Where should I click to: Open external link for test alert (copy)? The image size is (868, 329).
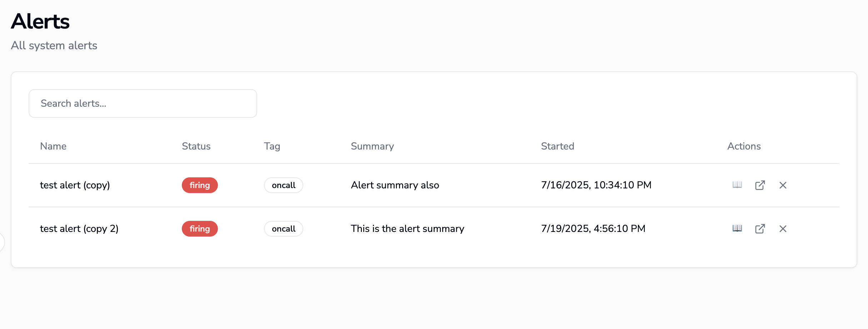(x=760, y=185)
